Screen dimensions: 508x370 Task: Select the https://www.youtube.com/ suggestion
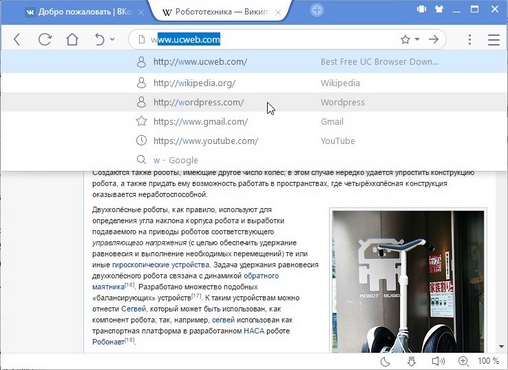click(x=254, y=141)
